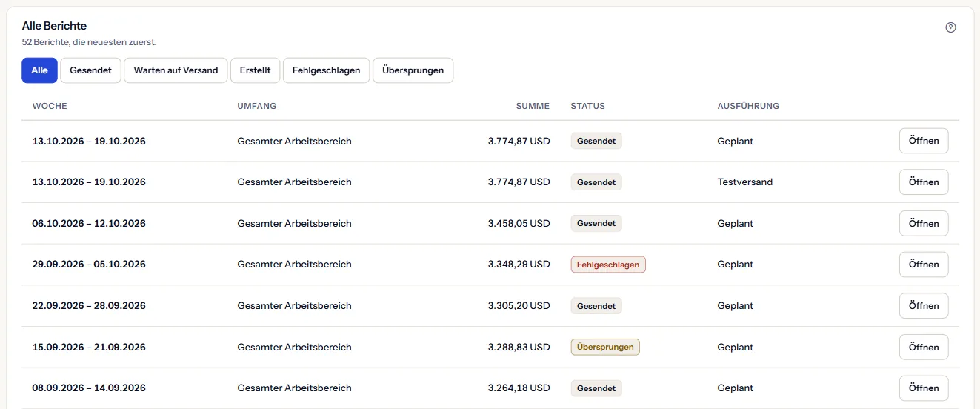The width and height of the screenshot is (980, 409).
Task: Click the total 3.458,05 USD
Action: coord(519,223)
